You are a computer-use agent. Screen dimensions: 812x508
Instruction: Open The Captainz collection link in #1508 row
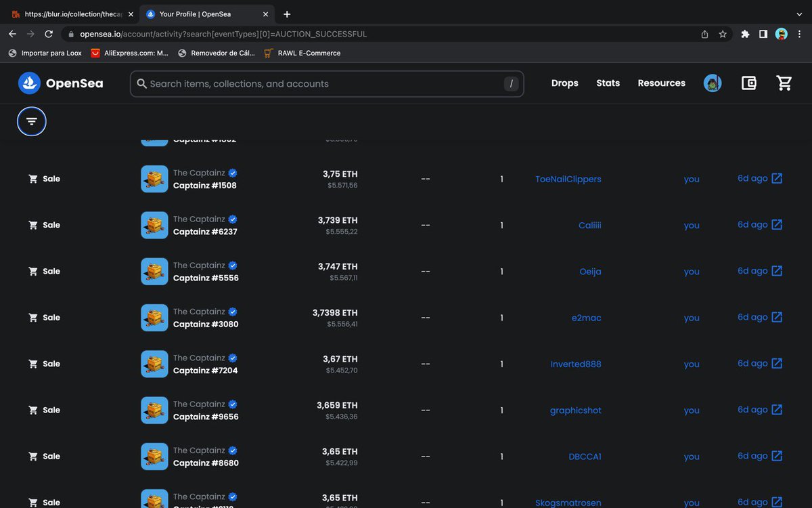pyautogui.click(x=199, y=173)
